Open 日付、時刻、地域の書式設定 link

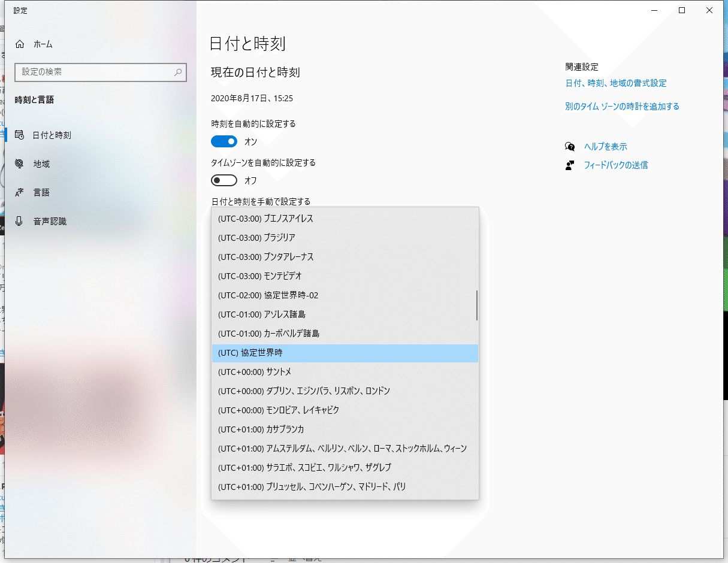click(616, 83)
